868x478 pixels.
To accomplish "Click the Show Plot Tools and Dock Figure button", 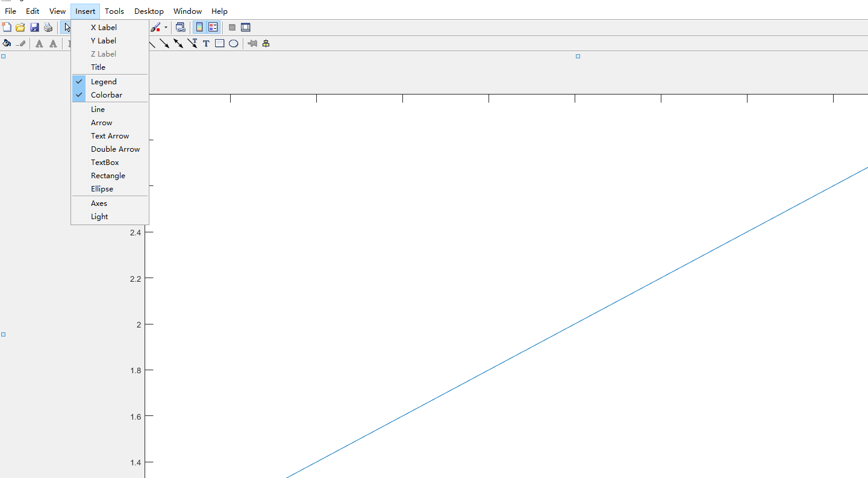I will [x=245, y=26].
